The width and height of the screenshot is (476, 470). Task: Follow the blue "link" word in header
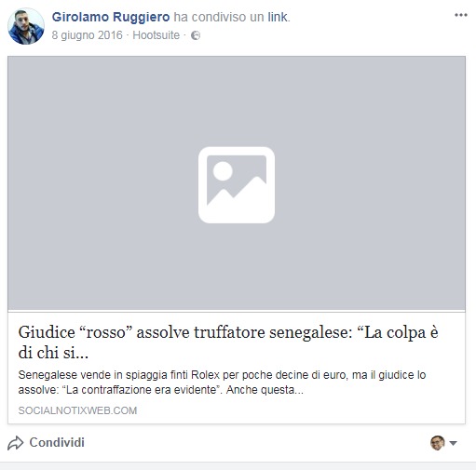(x=278, y=17)
